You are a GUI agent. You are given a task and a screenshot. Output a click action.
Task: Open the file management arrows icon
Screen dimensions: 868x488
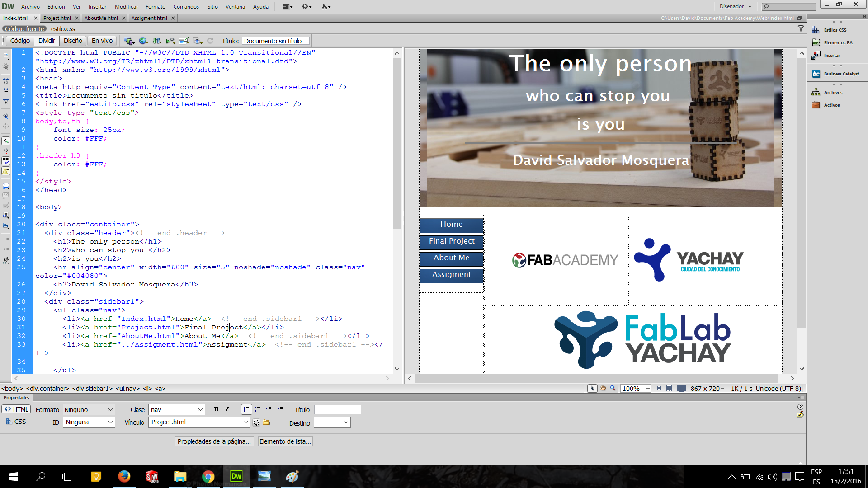click(x=157, y=41)
